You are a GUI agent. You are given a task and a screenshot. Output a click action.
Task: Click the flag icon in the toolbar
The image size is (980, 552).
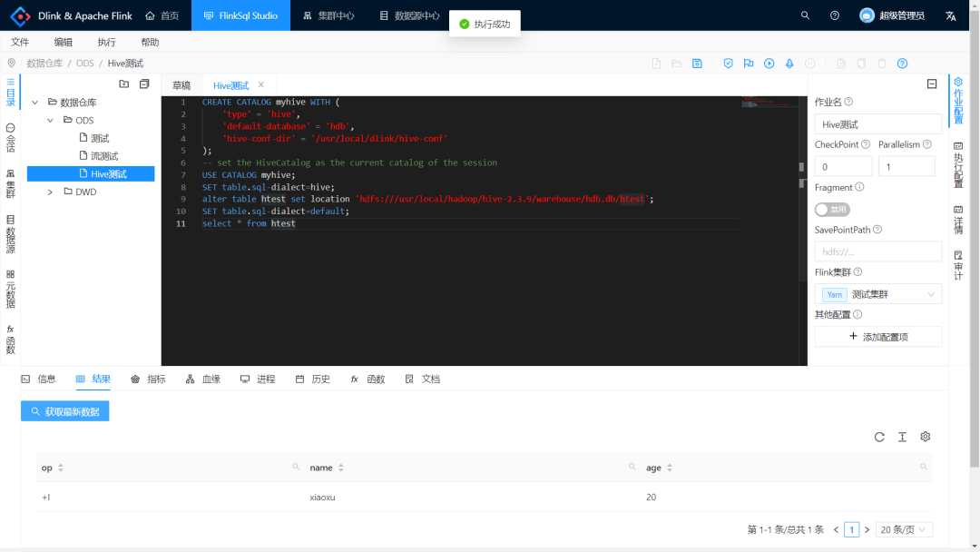click(x=749, y=64)
